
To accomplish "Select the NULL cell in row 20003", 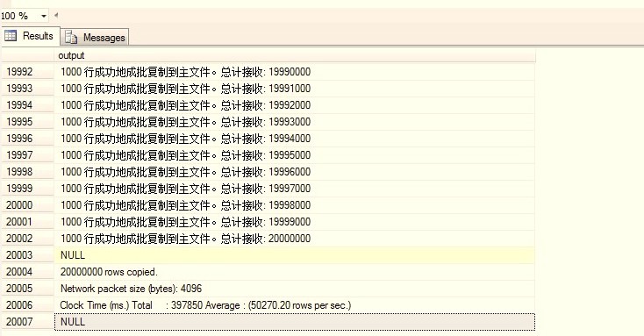I will click(x=295, y=255).
